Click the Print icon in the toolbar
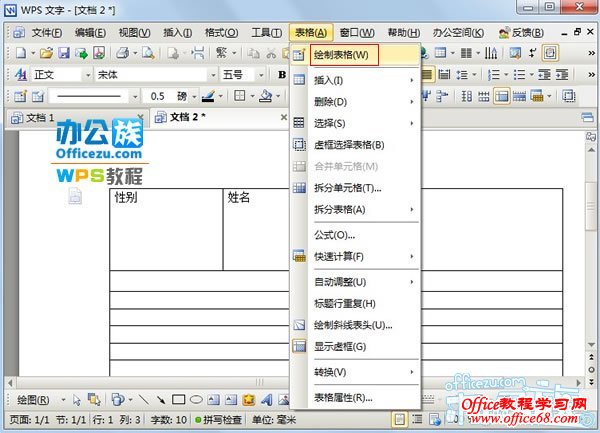Image resolution: width=600 pixels, height=433 pixels. click(x=122, y=53)
